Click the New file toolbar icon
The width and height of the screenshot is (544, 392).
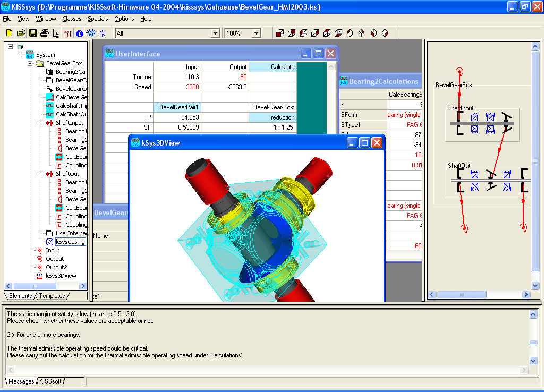tap(10, 33)
